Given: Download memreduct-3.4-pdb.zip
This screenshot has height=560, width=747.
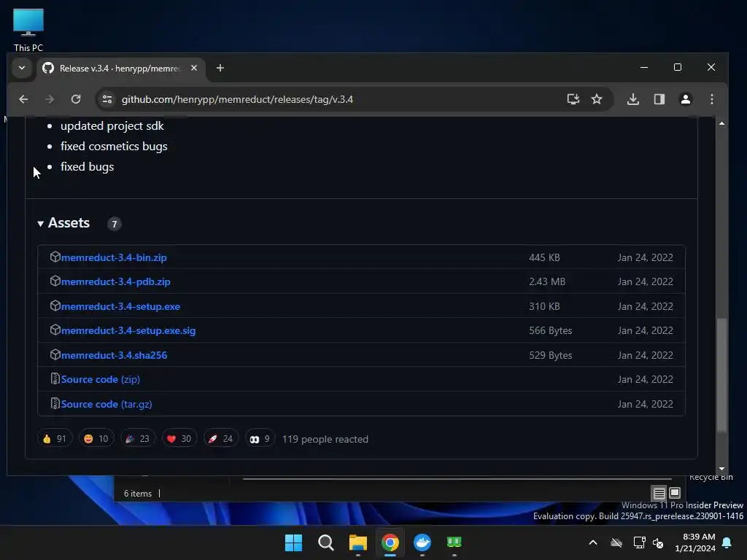Looking at the screenshot, I should [116, 281].
